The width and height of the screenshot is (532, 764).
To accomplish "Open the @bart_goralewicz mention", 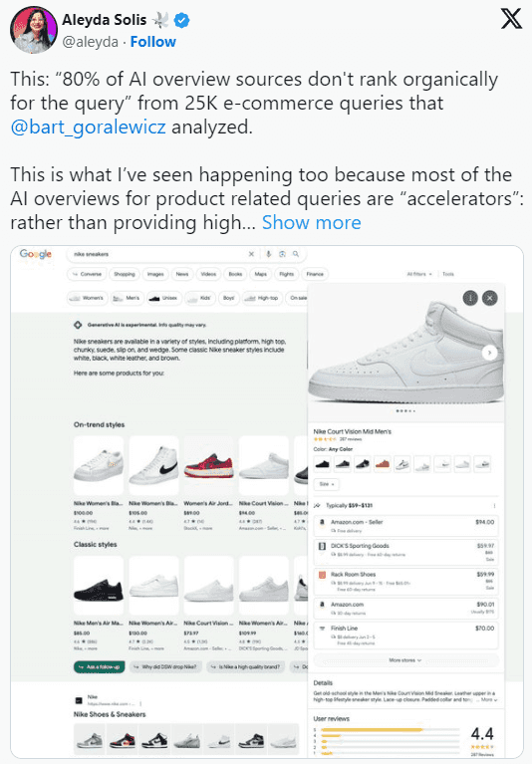I will pos(89,127).
